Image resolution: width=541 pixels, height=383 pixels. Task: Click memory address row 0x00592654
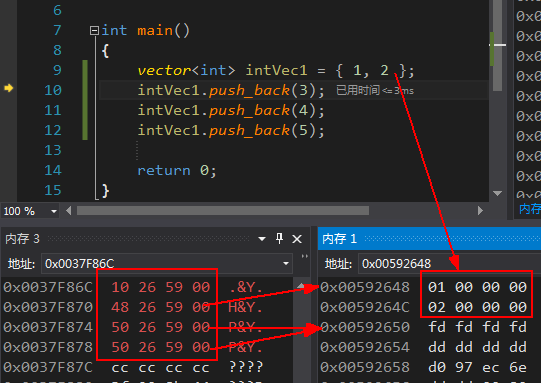pos(365,347)
